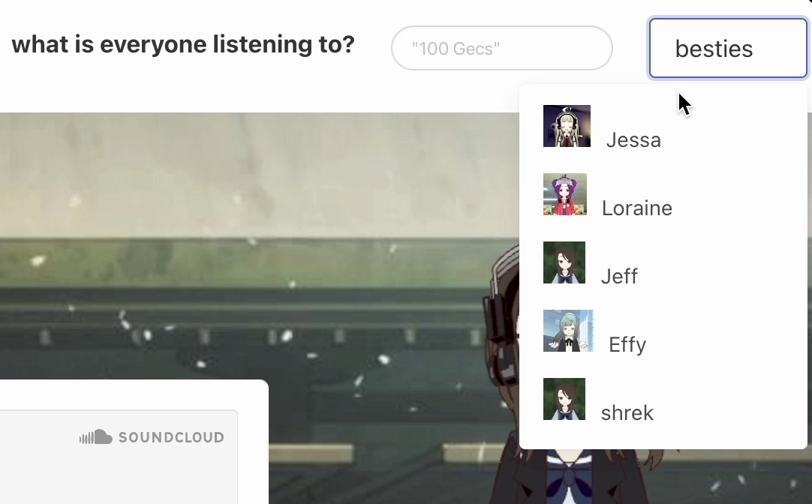The image size is (812, 504).
Task: Click Effy's green-haired avatar
Action: click(x=568, y=331)
